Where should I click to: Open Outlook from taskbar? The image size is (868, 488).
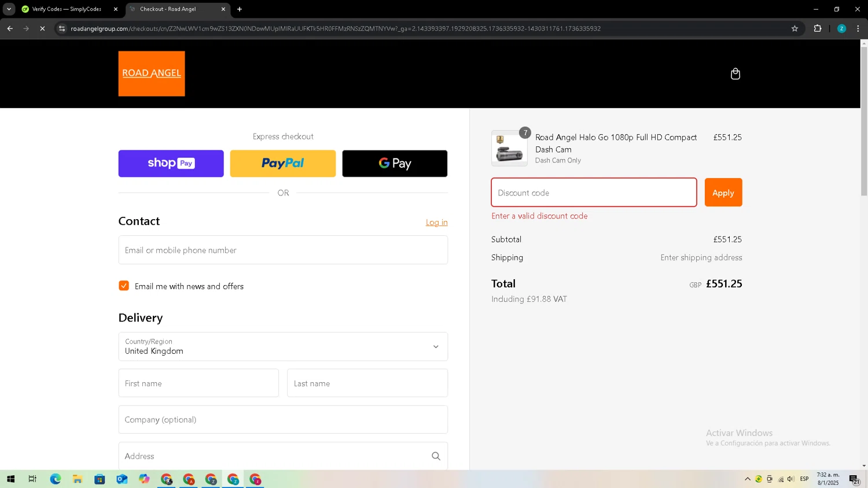coord(122,479)
